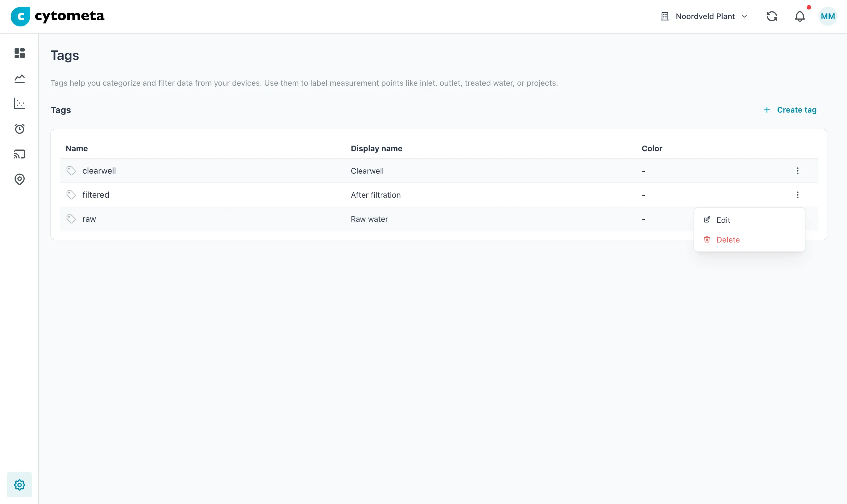Open settings gear at sidebar bottom
This screenshot has height=504, width=847.
(19, 485)
